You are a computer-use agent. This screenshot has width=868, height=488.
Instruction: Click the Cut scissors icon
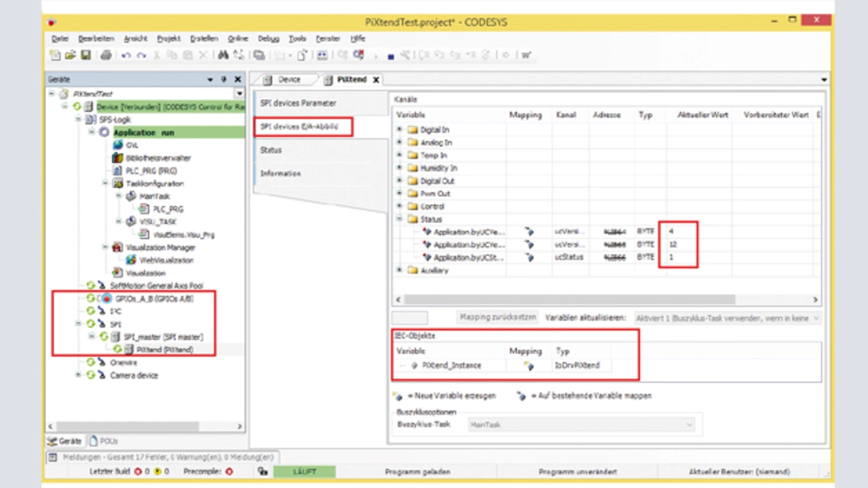[x=157, y=56]
